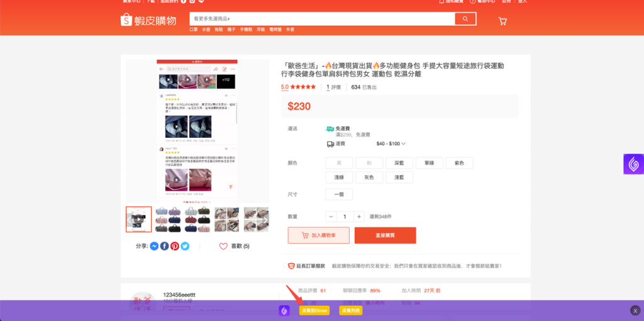
Task: Click the 延長訂單撥款 guarantee shield icon
Action: pos(291,266)
